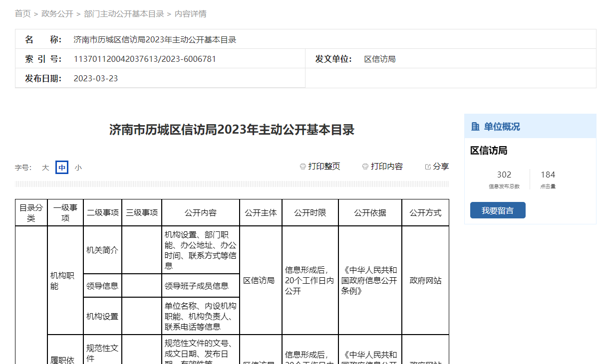This screenshot has height=364, width=599.
Task: Click the 一级事项 column header
Action: 65,213
